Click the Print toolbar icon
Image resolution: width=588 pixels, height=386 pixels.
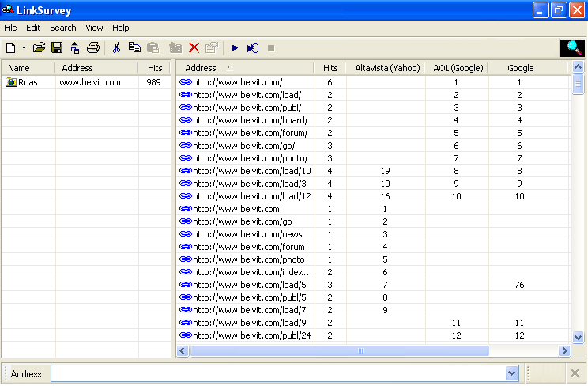pos(93,47)
